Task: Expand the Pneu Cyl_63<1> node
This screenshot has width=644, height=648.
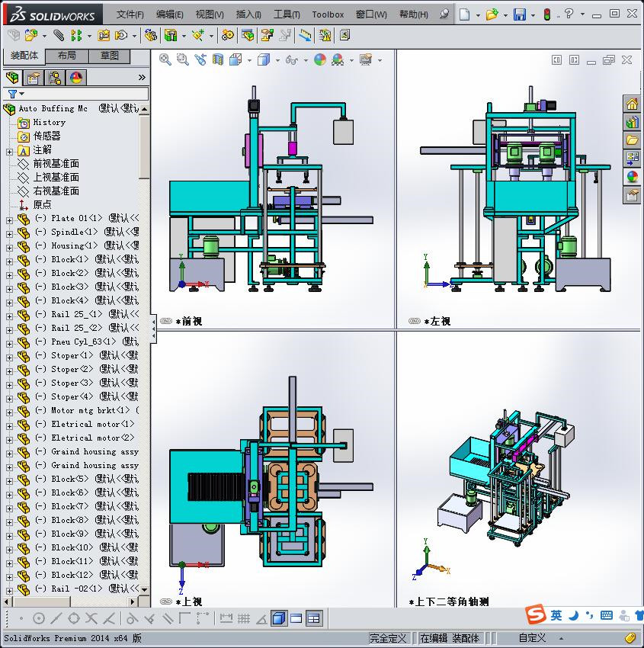Action: click(x=9, y=344)
